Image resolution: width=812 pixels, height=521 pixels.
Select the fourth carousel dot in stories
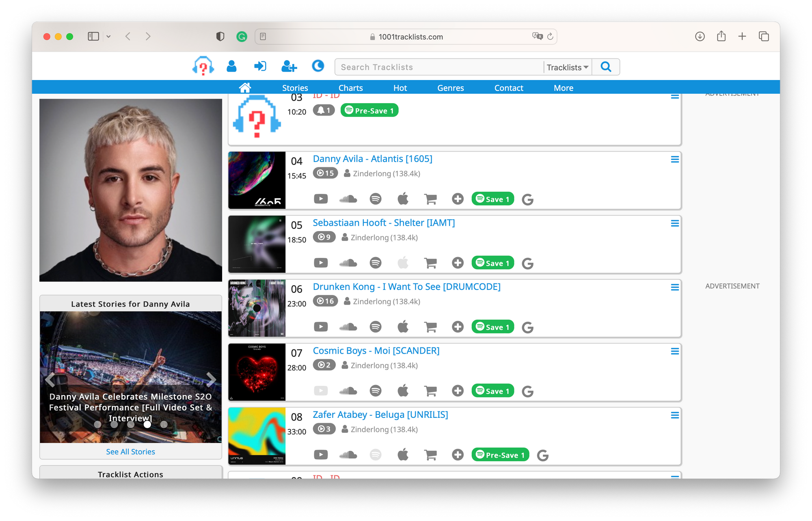[147, 424]
